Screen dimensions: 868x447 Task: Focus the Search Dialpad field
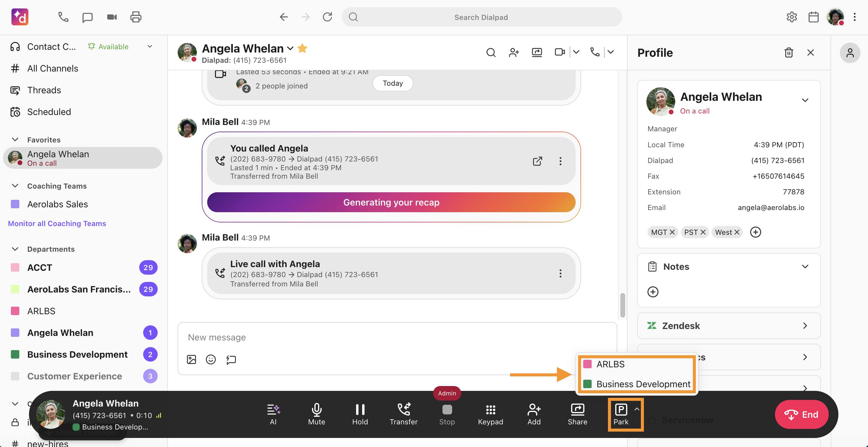[482, 17]
